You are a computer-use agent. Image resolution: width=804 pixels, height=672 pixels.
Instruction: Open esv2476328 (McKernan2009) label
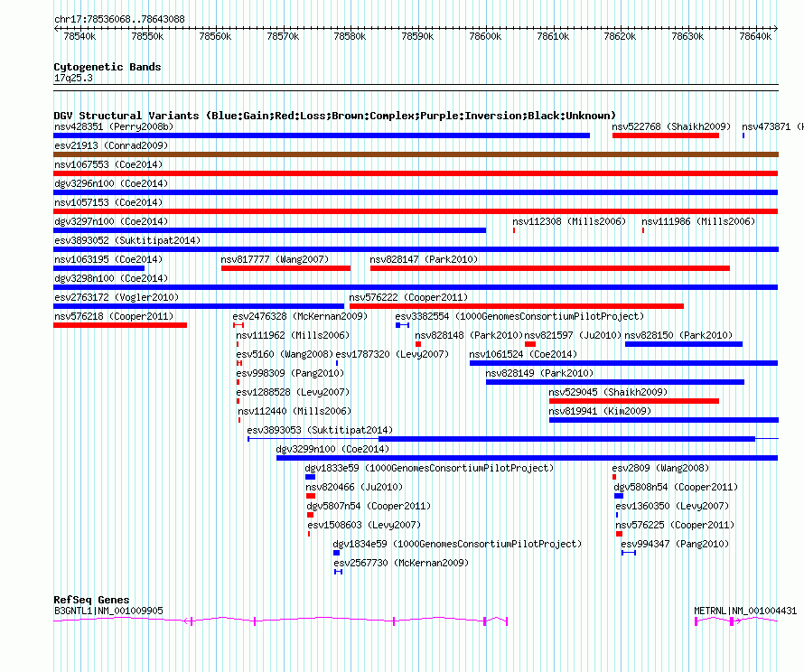click(x=300, y=316)
